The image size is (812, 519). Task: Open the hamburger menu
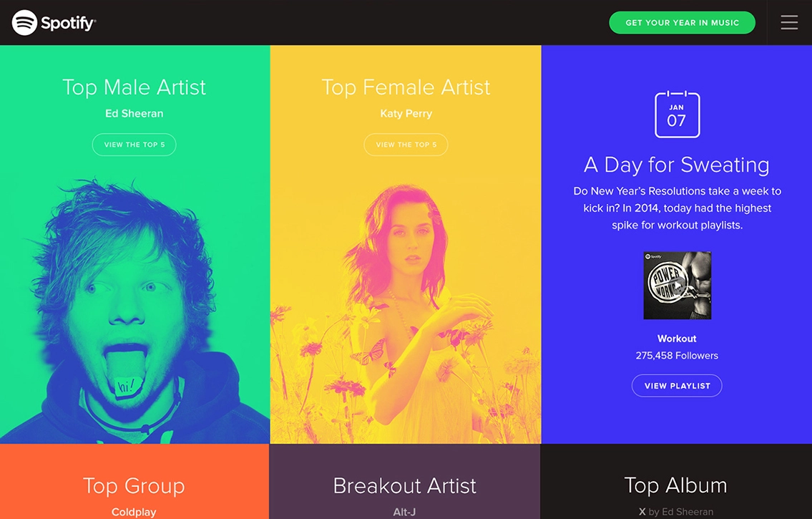click(789, 23)
